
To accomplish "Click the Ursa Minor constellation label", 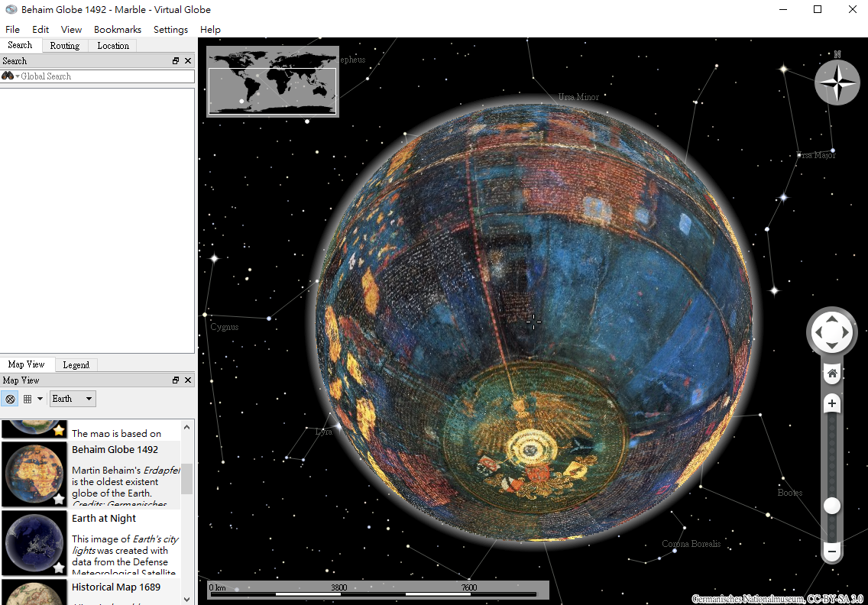I will click(x=578, y=97).
